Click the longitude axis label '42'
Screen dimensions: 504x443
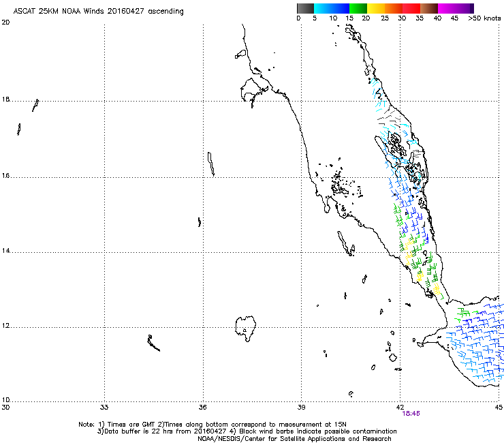400,408
